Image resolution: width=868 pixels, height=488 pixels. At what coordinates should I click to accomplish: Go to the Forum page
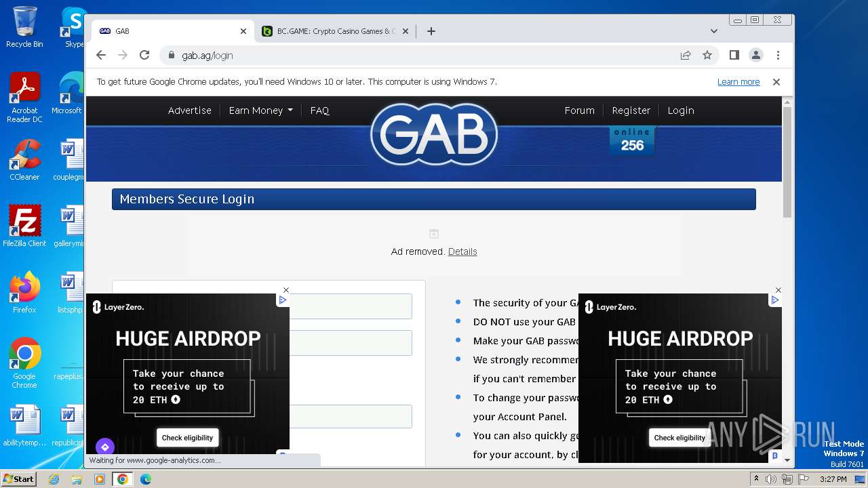pyautogui.click(x=580, y=110)
